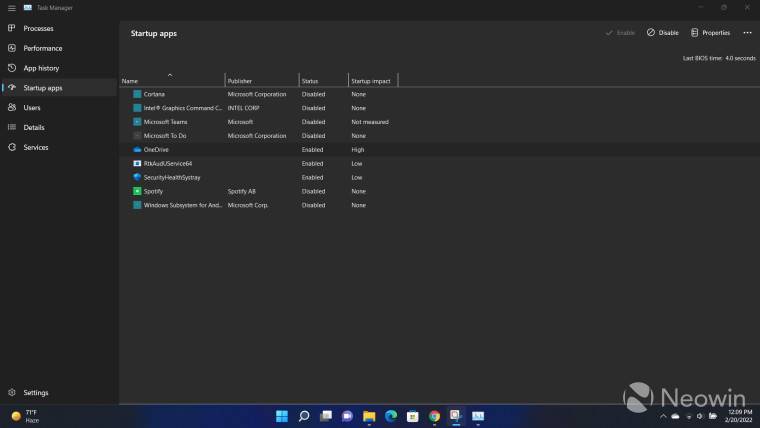Open the hamburger navigation menu
Screen dimensions: 760x428
[11, 7]
